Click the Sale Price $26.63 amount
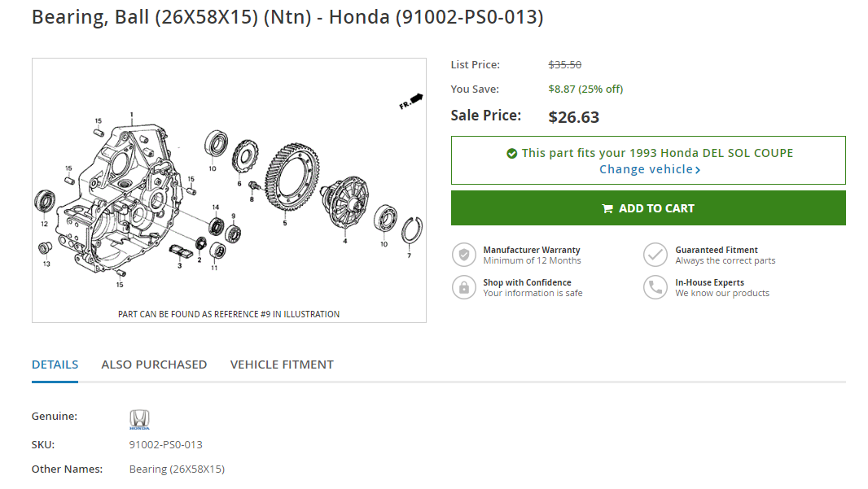This screenshot has width=868, height=489. pyautogui.click(x=573, y=117)
